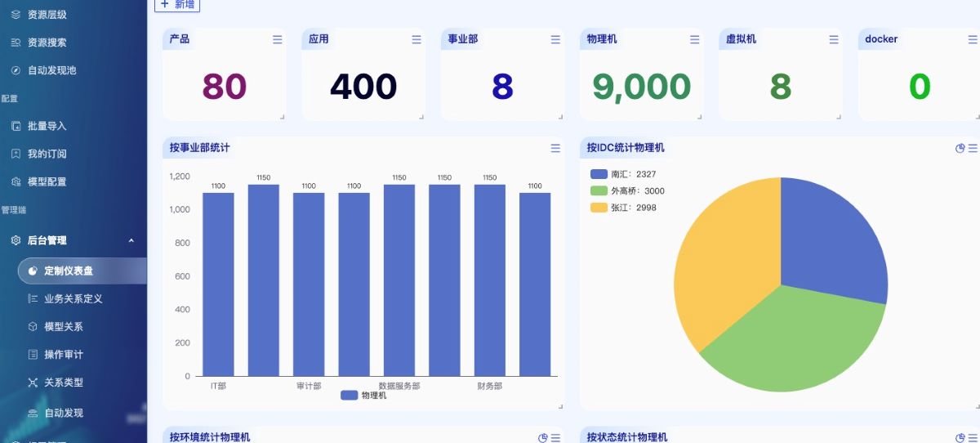Screen dimensions: 980x443
Task: Click the 模型配置 sidebar icon
Action: pyautogui.click(x=16, y=181)
